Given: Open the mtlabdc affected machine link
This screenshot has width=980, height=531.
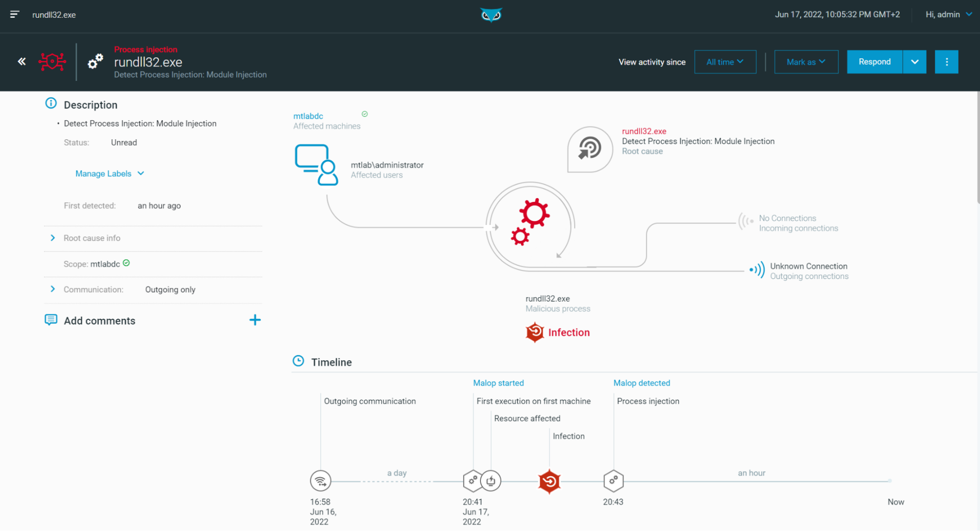Looking at the screenshot, I should tap(308, 116).
